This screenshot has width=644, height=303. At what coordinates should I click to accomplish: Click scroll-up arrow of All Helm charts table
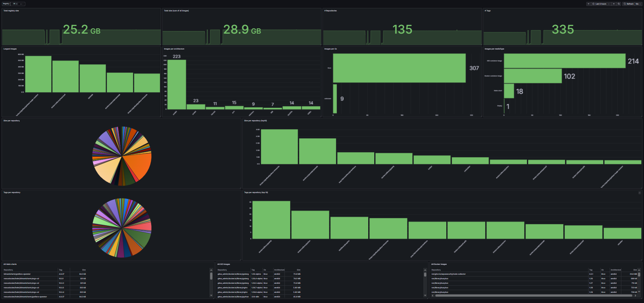(211, 270)
